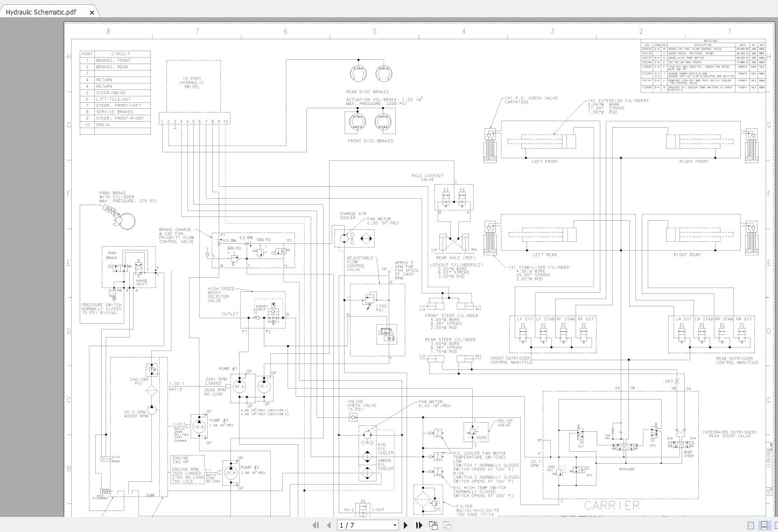Enable single page layout

[x=751, y=525]
